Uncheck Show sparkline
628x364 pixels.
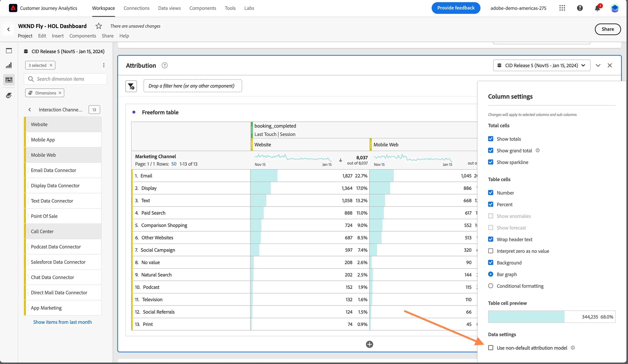[x=490, y=162]
